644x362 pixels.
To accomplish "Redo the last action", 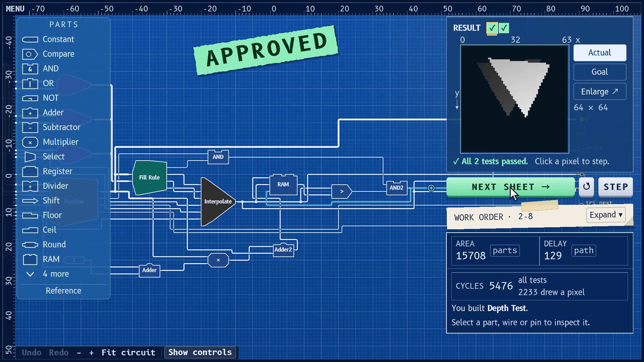I will click(59, 353).
